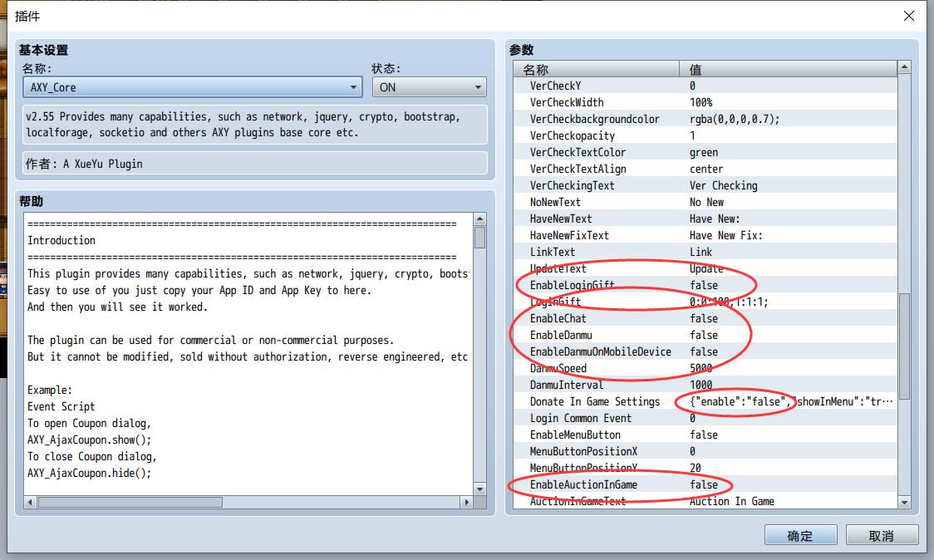Select the NoNewText parameter row

coord(705,203)
